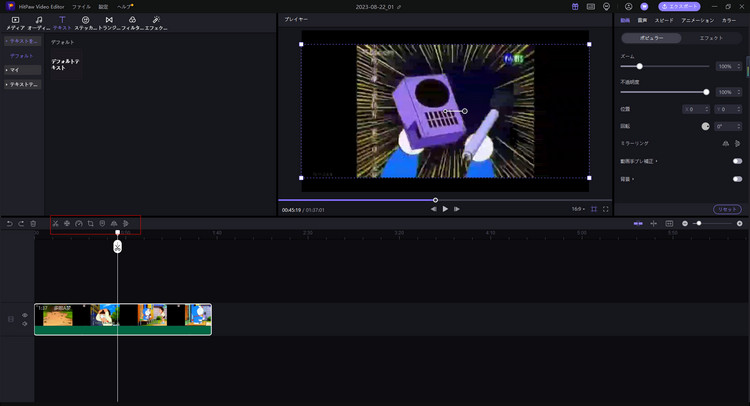Open the 16:9 aspect ratio dropdown

coord(577,209)
